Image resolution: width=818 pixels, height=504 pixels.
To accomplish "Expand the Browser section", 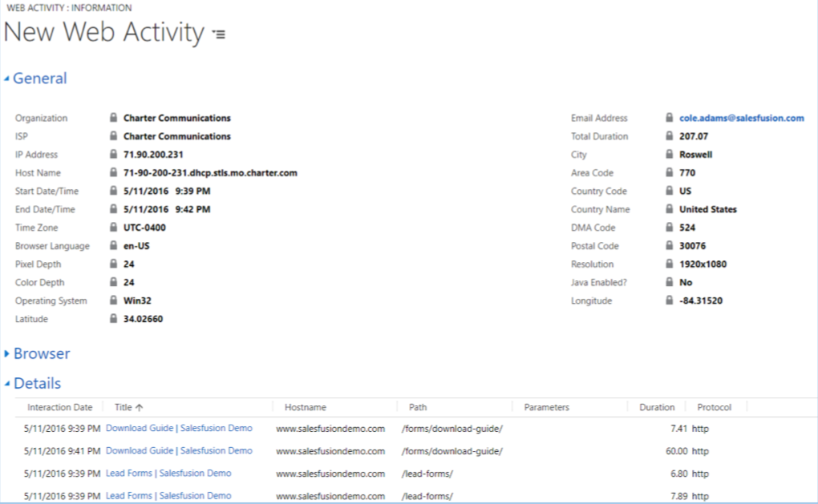I will click(x=7, y=353).
